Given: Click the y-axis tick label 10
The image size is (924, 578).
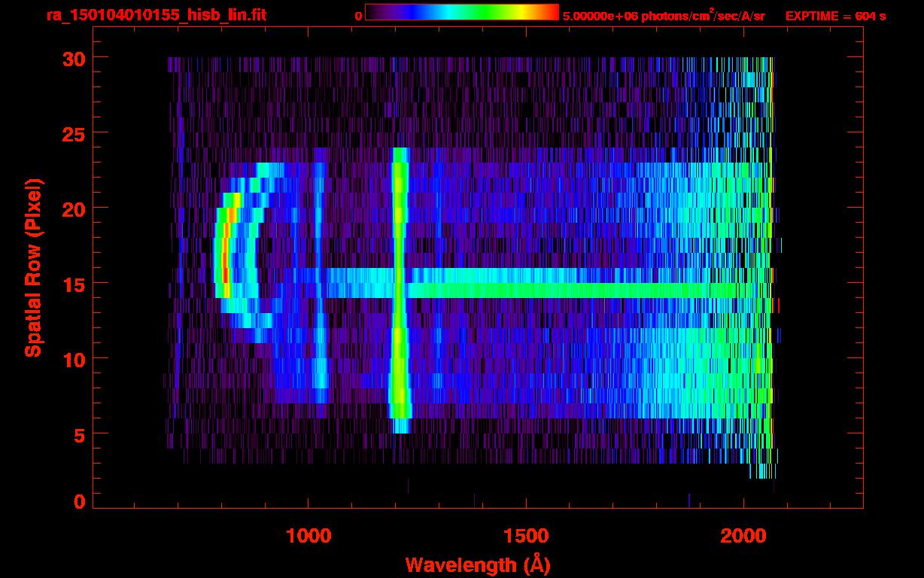Looking at the screenshot, I should (73, 359).
